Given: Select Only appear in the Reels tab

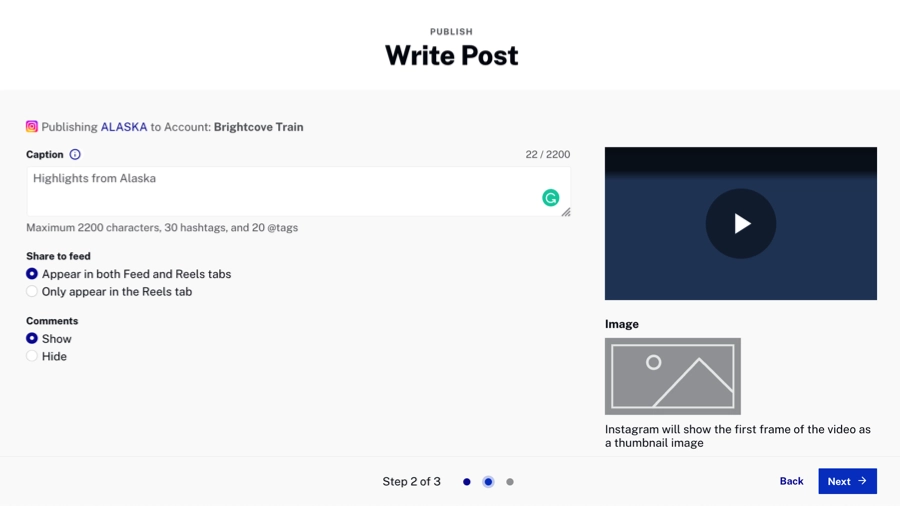Looking at the screenshot, I should (32, 292).
